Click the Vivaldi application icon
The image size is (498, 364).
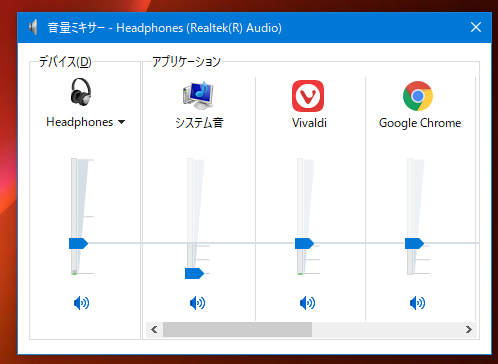click(x=308, y=96)
